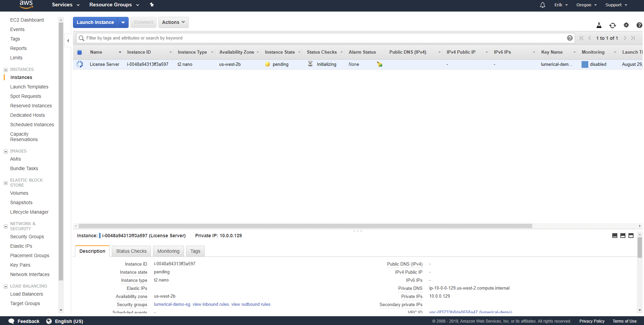Switch to the Description tab
The image size is (644, 325).
click(92, 251)
